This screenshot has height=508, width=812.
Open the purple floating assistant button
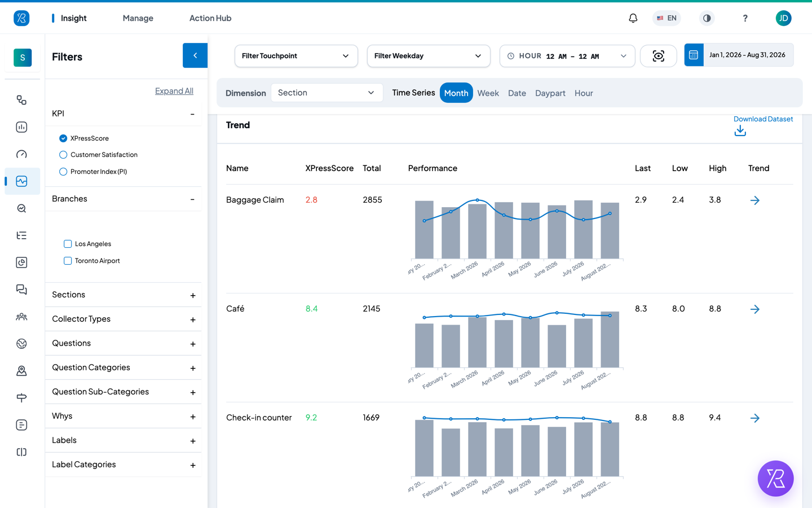tap(775, 479)
